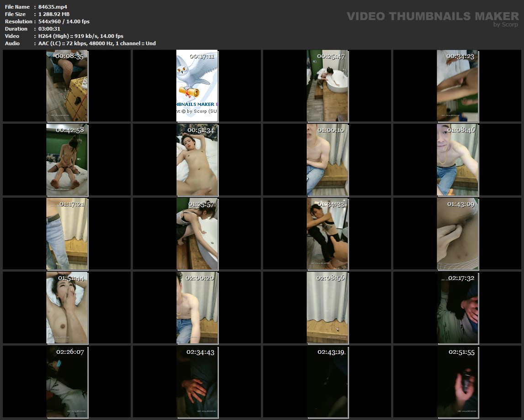Select the last thumbnail at 02:51:55
Image resolution: width=524 pixels, height=420 pixels.
[x=457, y=382]
